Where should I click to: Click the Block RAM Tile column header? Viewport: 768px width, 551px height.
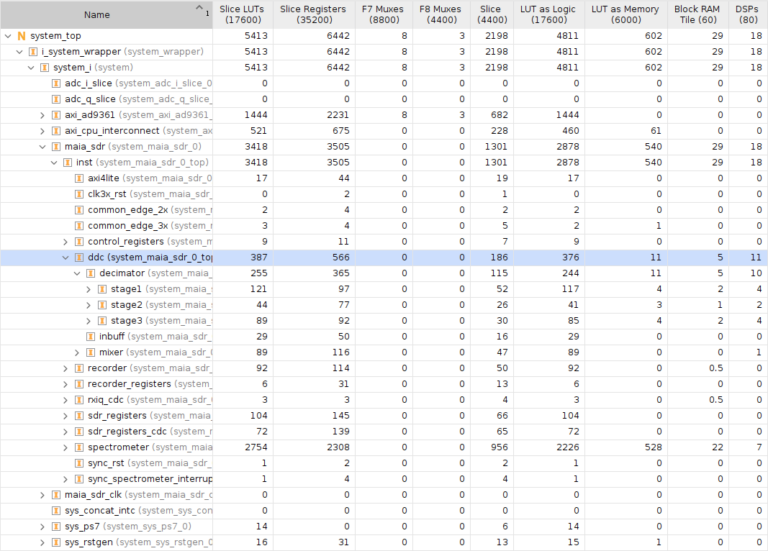pos(698,15)
